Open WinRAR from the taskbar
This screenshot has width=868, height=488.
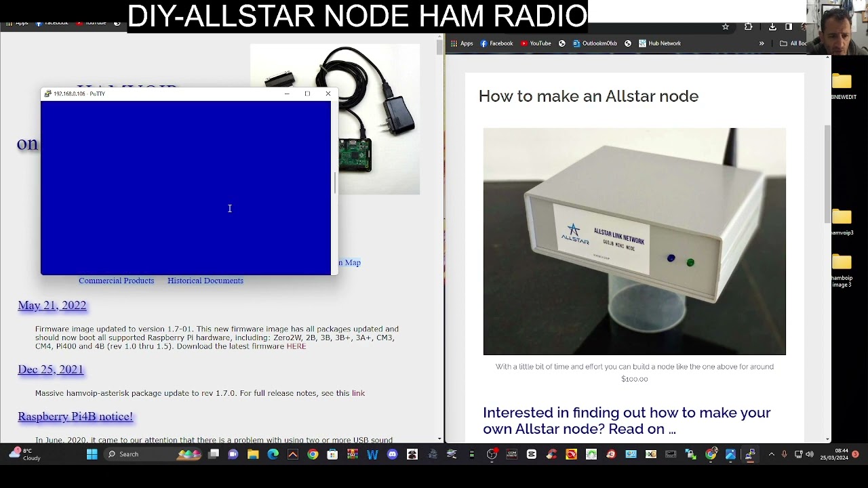(x=352, y=454)
